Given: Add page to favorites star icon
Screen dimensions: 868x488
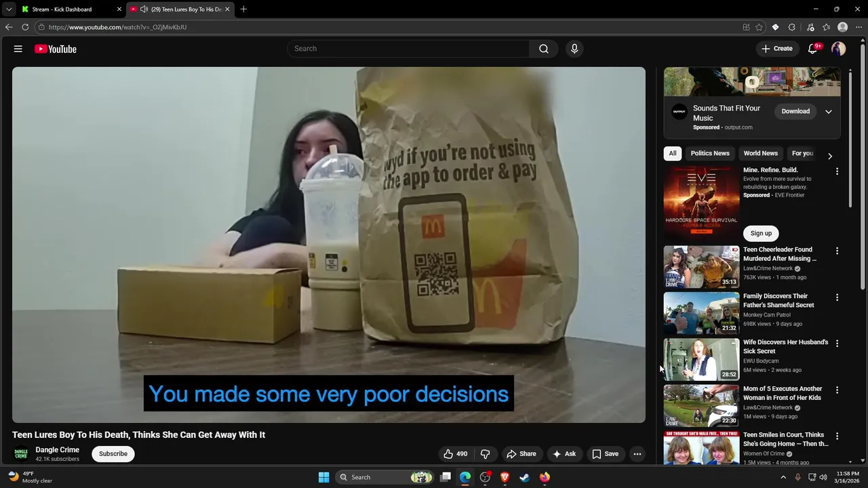Looking at the screenshot, I should (759, 27).
